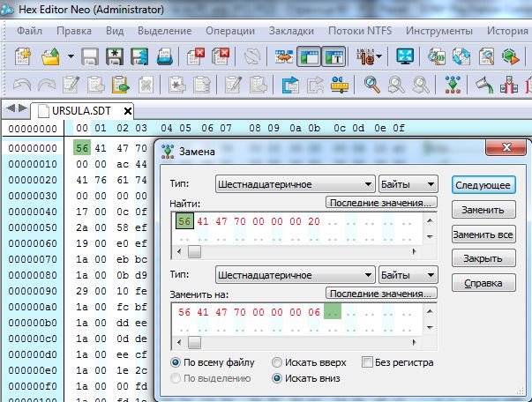Open the Операции menu

tap(230, 31)
